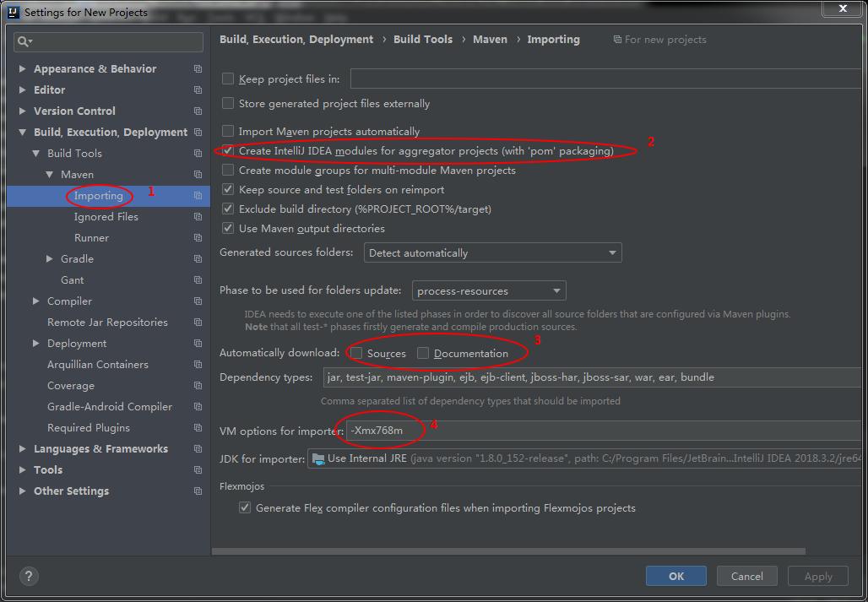The width and height of the screenshot is (868, 602).
Task: Open Generated sources folders dropdown
Action: click(492, 252)
